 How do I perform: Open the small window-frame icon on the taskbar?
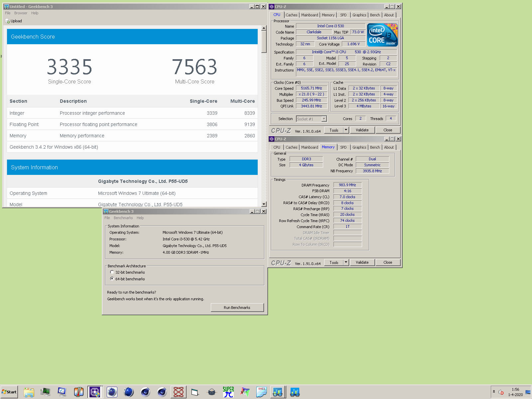195,392
